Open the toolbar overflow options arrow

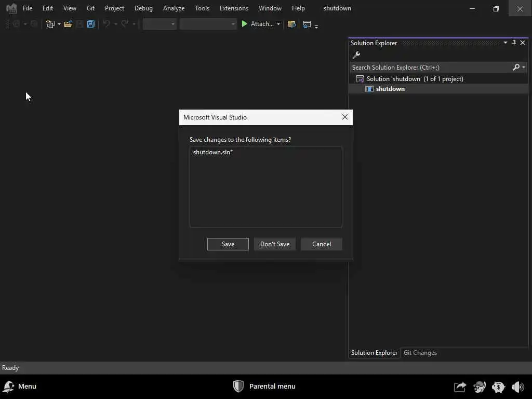(x=316, y=26)
